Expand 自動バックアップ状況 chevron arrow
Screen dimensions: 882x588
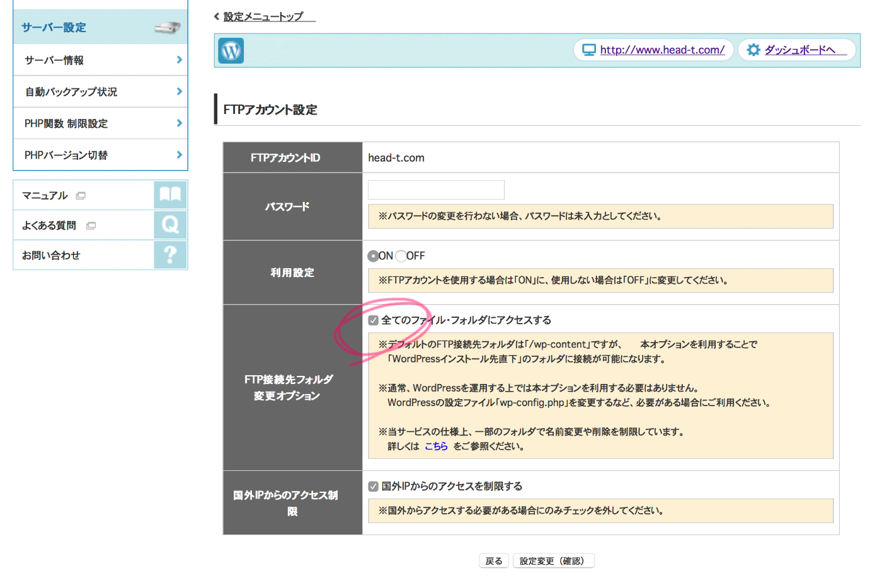(180, 91)
